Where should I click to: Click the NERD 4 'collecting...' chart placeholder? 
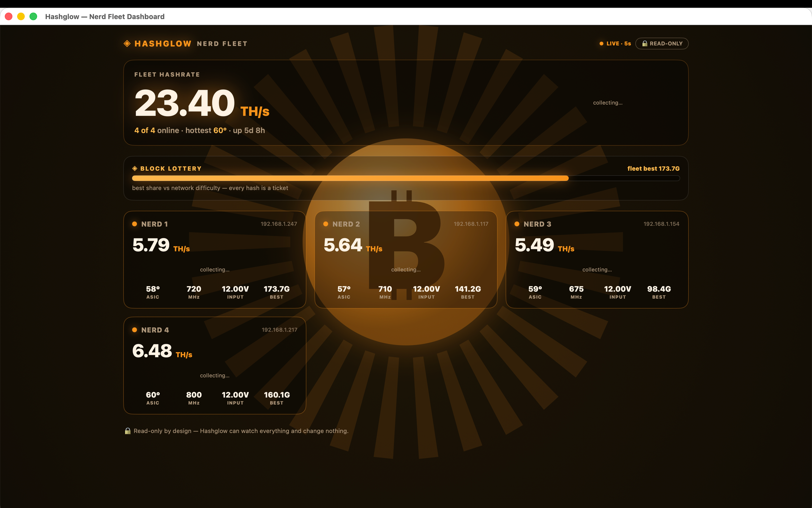coord(215,375)
